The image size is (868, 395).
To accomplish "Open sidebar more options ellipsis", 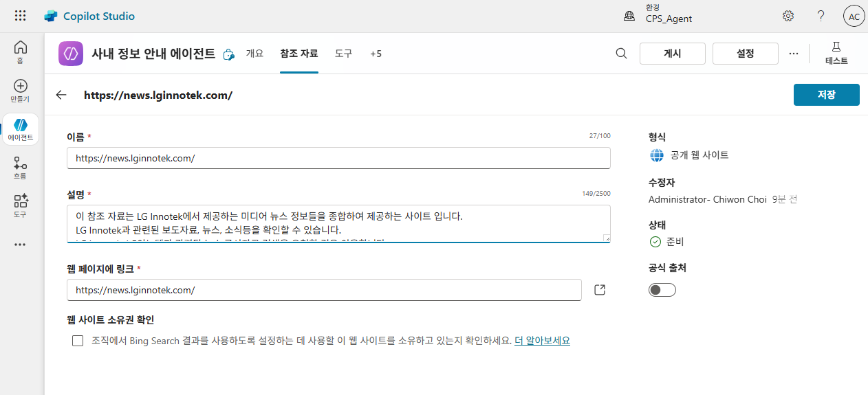I will (21, 244).
